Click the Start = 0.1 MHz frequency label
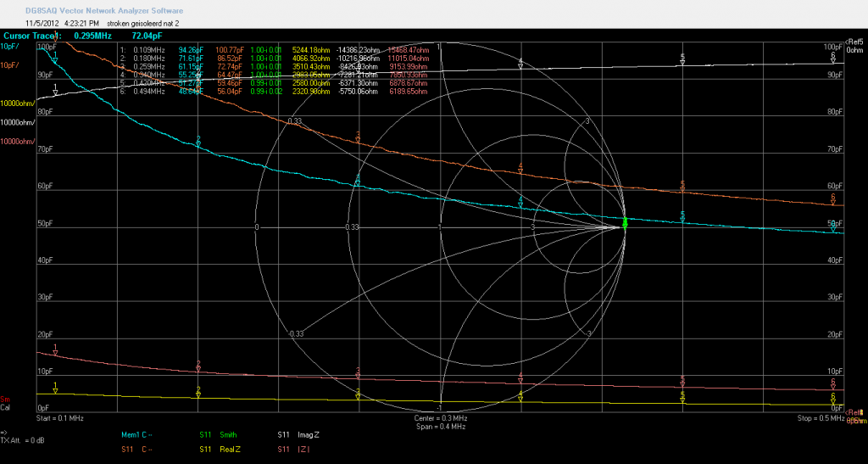Screen dimensions: 868x464 (60, 418)
